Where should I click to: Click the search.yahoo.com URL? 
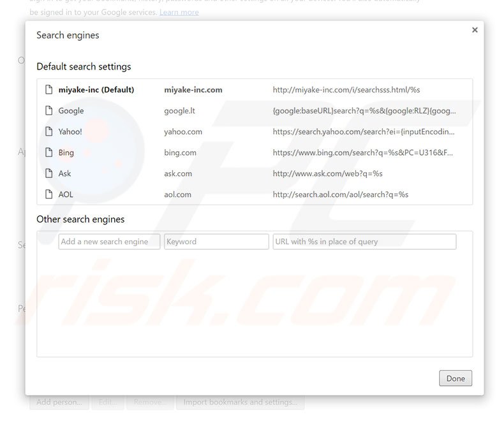pos(364,132)
